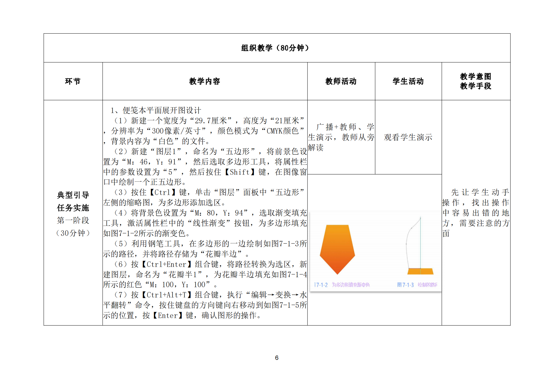Click the page number 6
554x392 pixels.
pos(277,358)
